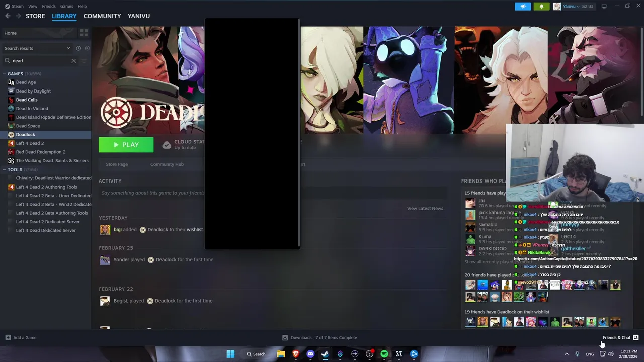Open the View menu
The height and width of the screenshot is (362, 644).
[33, 6]
